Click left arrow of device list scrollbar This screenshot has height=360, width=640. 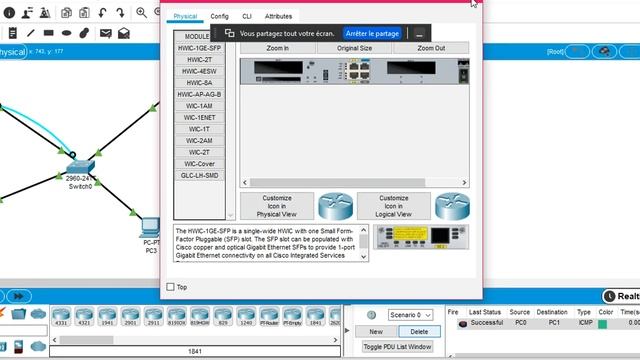55,340
